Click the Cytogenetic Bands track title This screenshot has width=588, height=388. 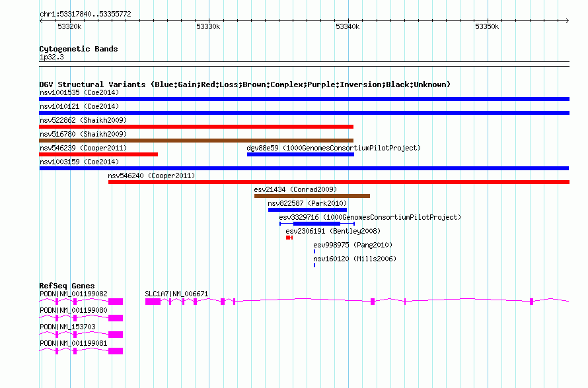79,49
